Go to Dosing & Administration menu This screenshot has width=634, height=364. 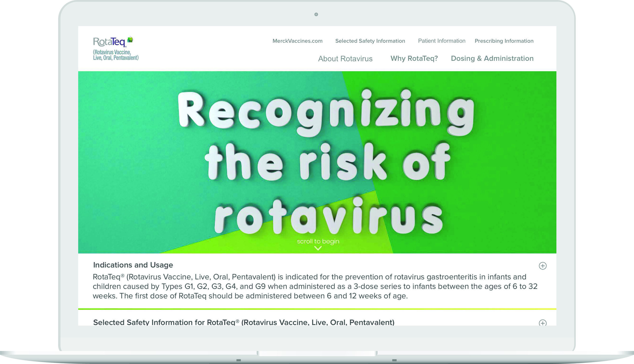coord(492,59)
